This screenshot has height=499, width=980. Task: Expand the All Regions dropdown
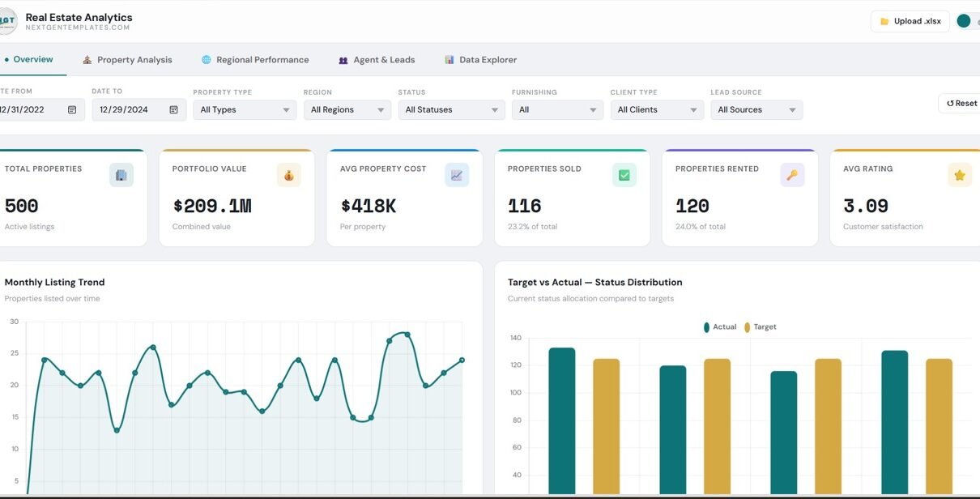click(347, 110)
